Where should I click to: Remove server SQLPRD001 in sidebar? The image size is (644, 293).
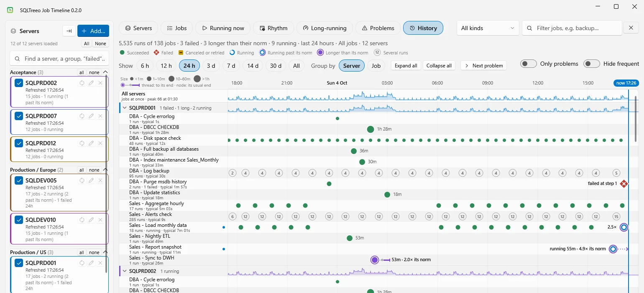(x=100, y=263)
